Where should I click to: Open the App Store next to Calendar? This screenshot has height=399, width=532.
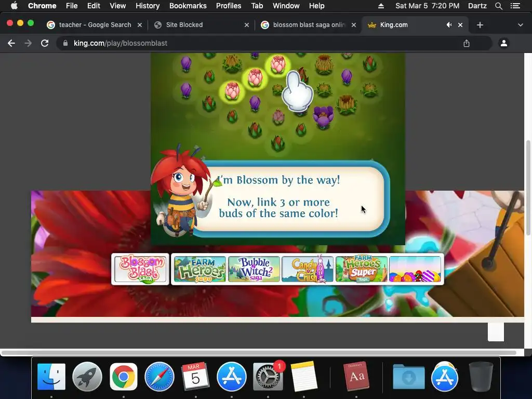(x=231, y=377)
